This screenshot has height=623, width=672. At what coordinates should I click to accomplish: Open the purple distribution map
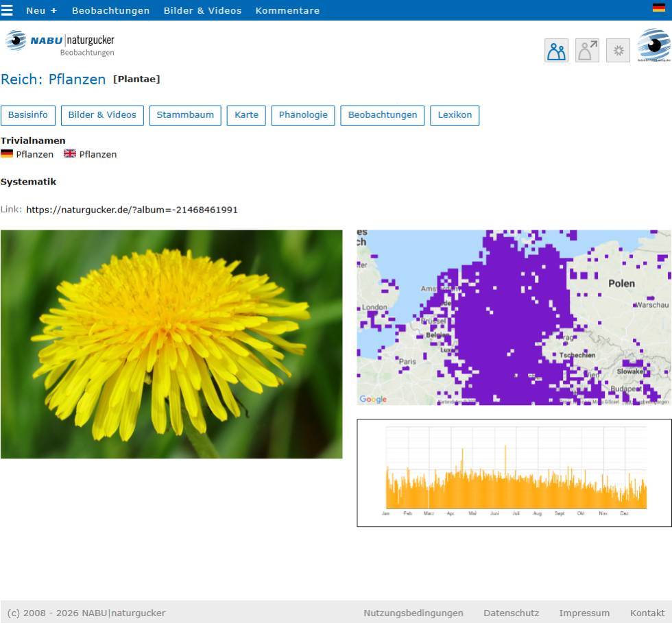click(x=514, y=317)
